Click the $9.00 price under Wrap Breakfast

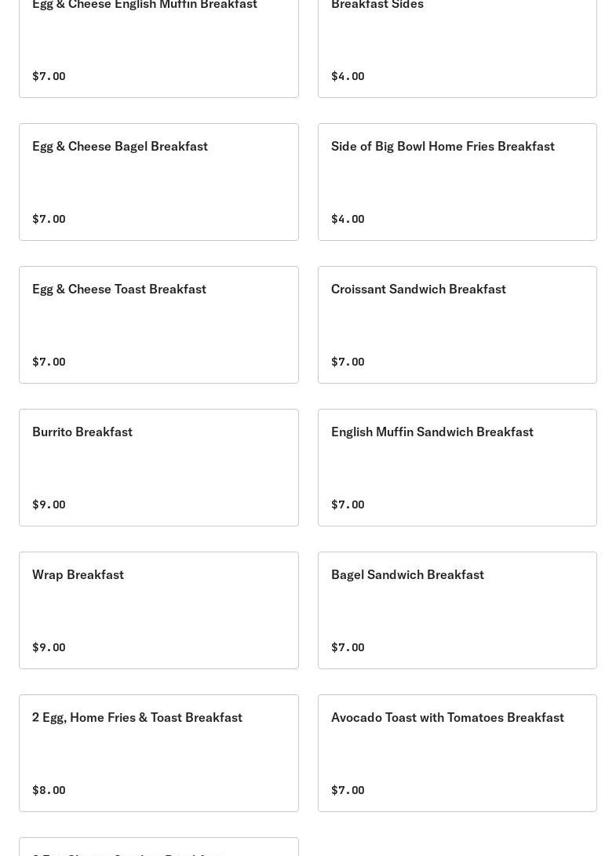pos(49,647)
